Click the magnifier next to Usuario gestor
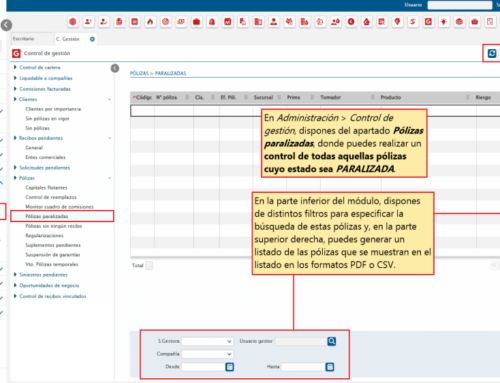500x383 pixels. coord(332,341)
